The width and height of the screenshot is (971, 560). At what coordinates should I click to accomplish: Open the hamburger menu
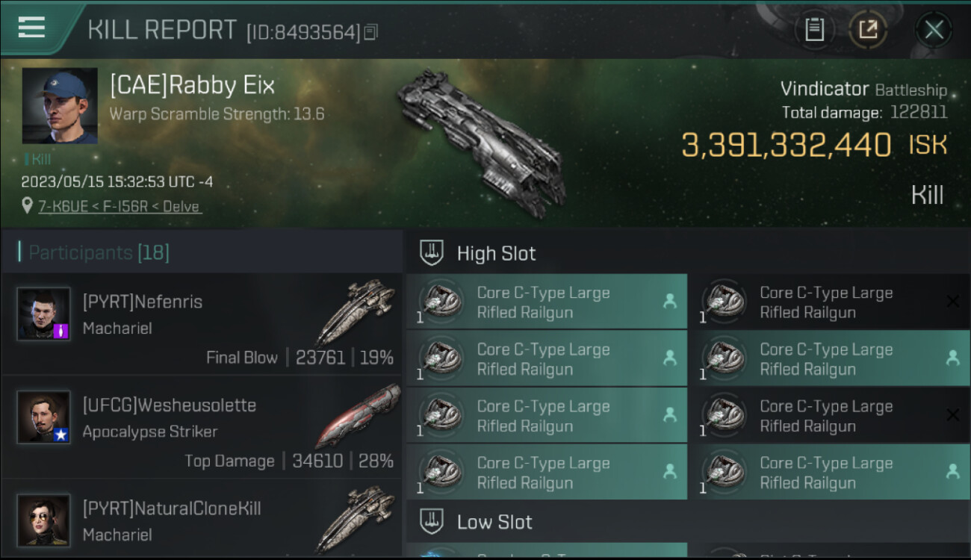pos(31,28)
